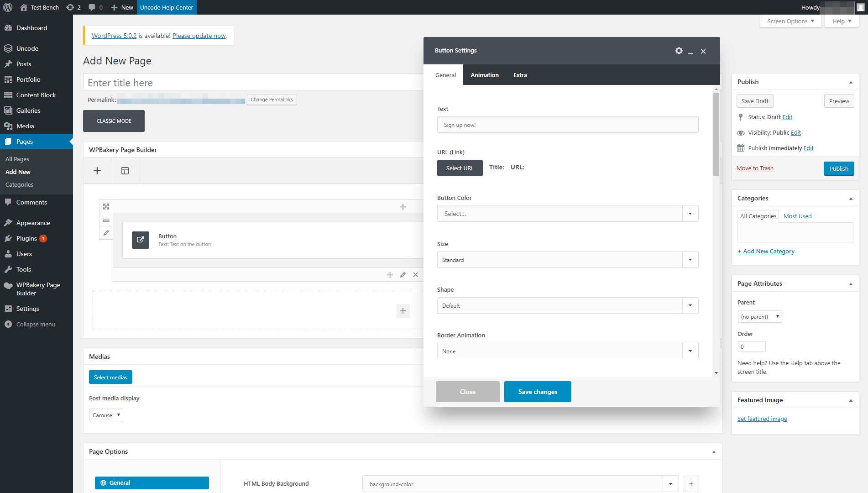Viewport: 868px width, 493px height.
Task: Click the button Text input field
Action: [x=568, y=125]
